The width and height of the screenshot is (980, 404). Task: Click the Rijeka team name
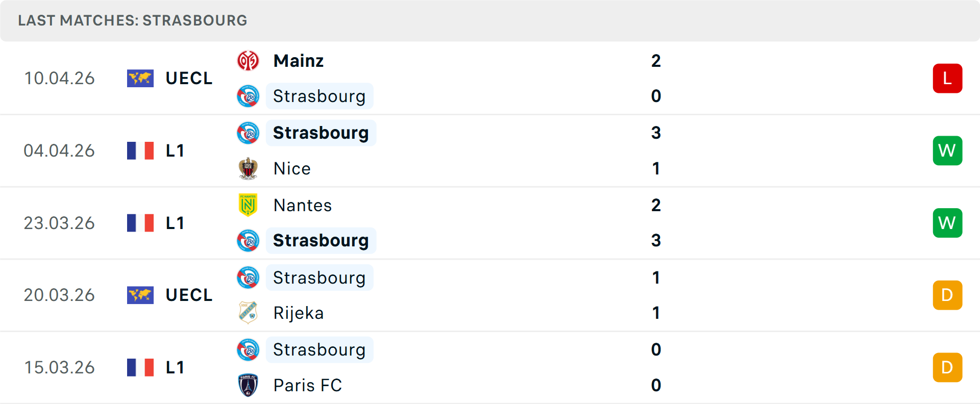[x=299, y=313]
